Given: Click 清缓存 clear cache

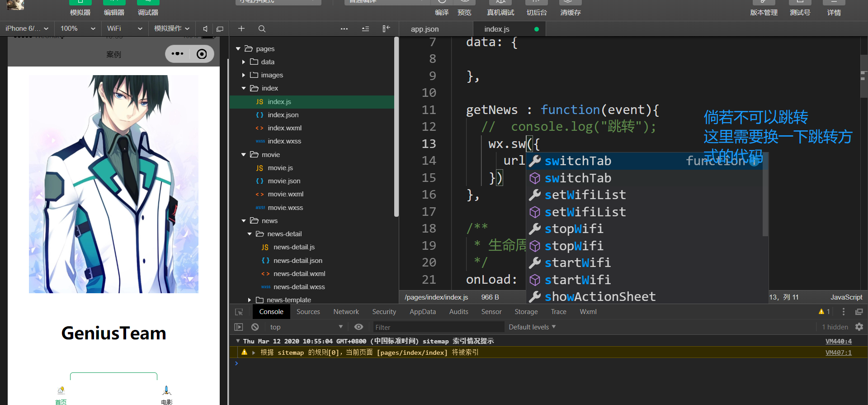Looking at the screenshot, I should pyautogui.click(x=571, y=9).
